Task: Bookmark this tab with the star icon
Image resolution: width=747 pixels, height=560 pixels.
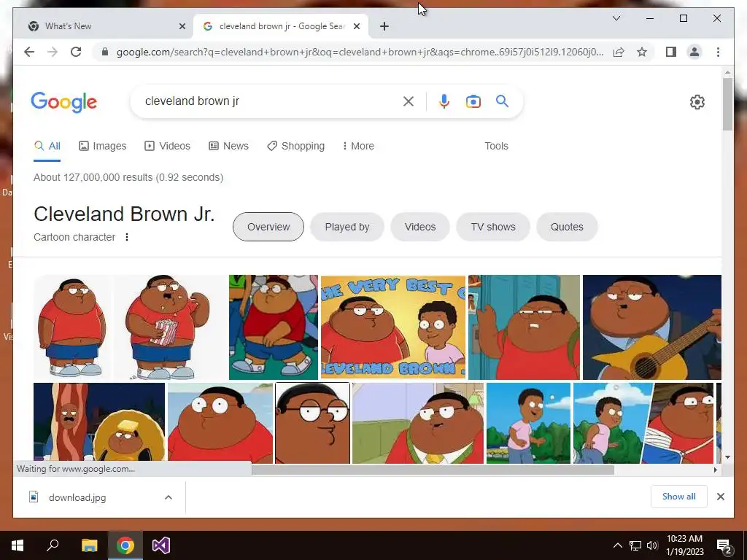Action: pyautogui.click(x=642, y=52)
